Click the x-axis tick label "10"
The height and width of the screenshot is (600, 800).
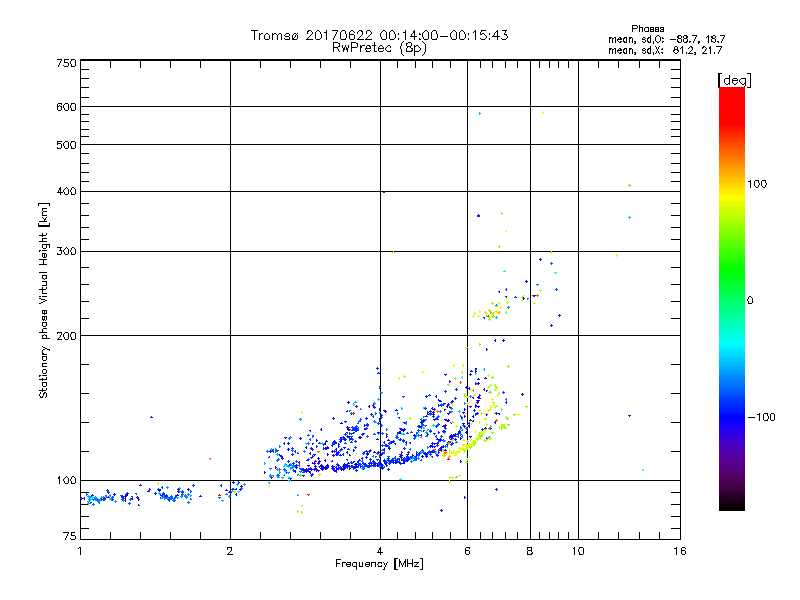(x=578, y=551)
